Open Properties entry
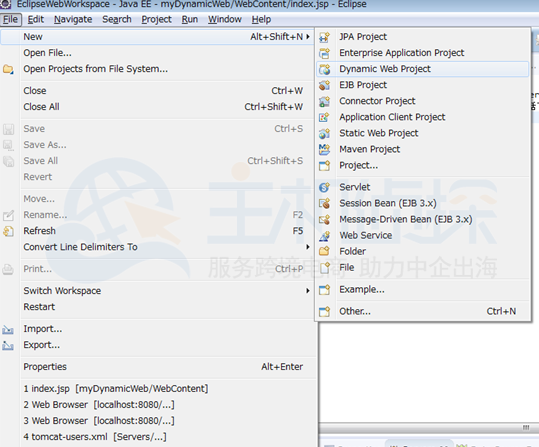This screenshot has width=539, height=447. coord(157,367)
